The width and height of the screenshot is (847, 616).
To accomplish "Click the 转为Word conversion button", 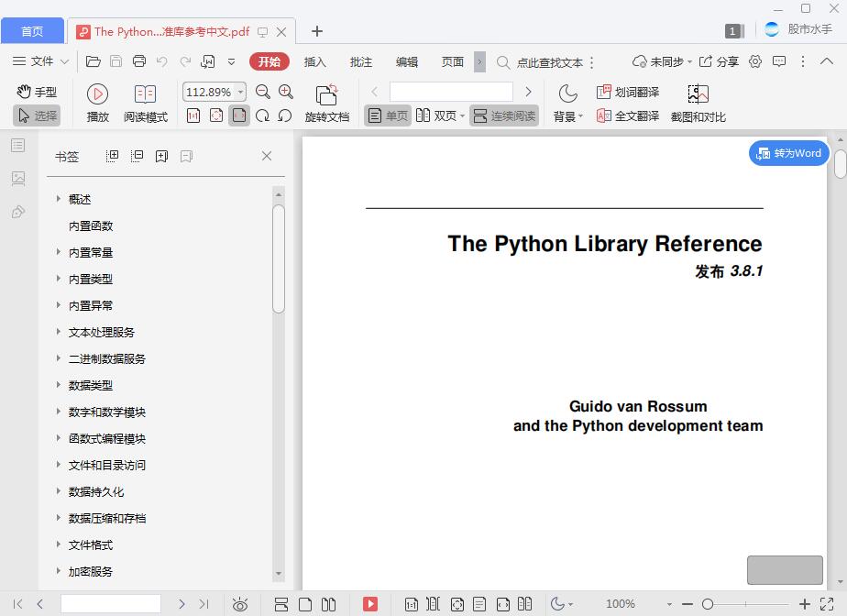I will (787, 153).
